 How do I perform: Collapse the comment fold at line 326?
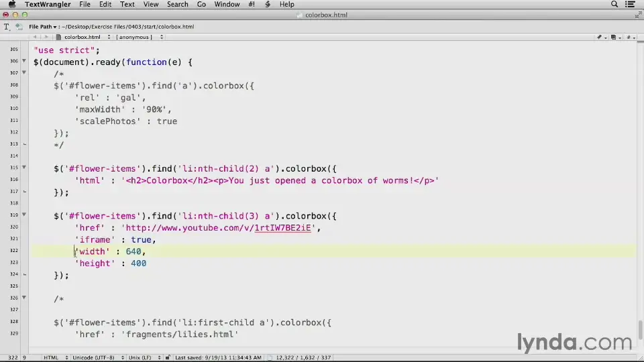click(24, 298)
